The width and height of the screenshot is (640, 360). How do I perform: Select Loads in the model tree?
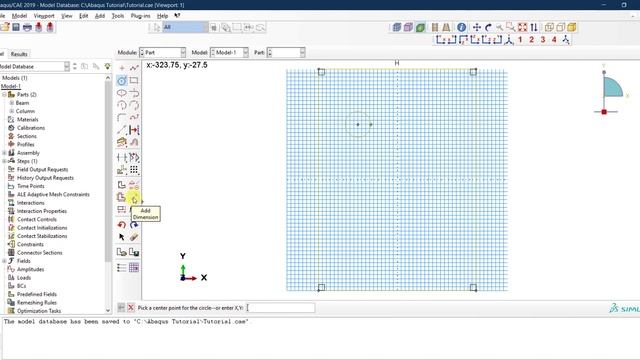24,278
